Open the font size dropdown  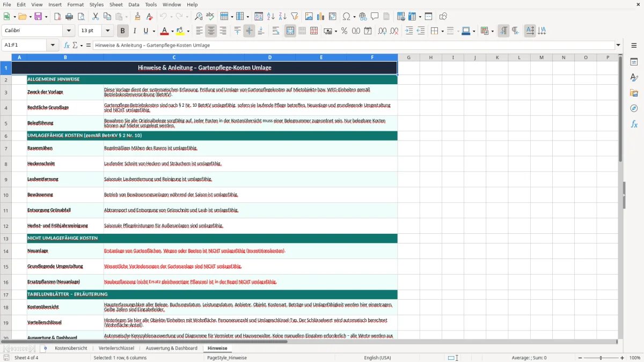[x=107, y=31]
